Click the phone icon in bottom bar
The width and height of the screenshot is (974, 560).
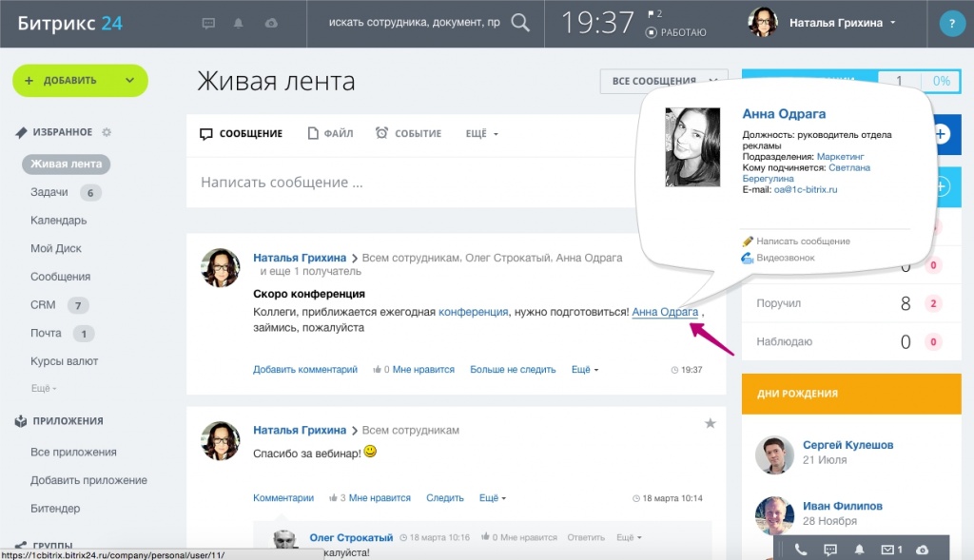tap(801, 550)
